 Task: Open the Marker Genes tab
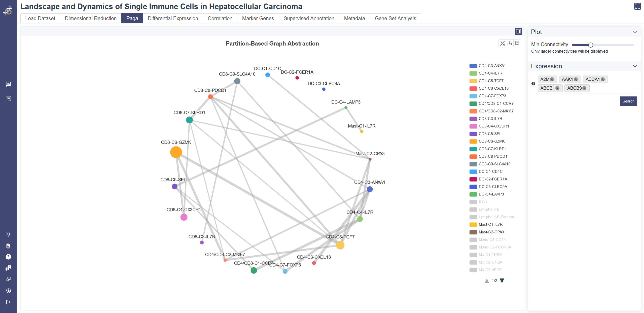258,18
